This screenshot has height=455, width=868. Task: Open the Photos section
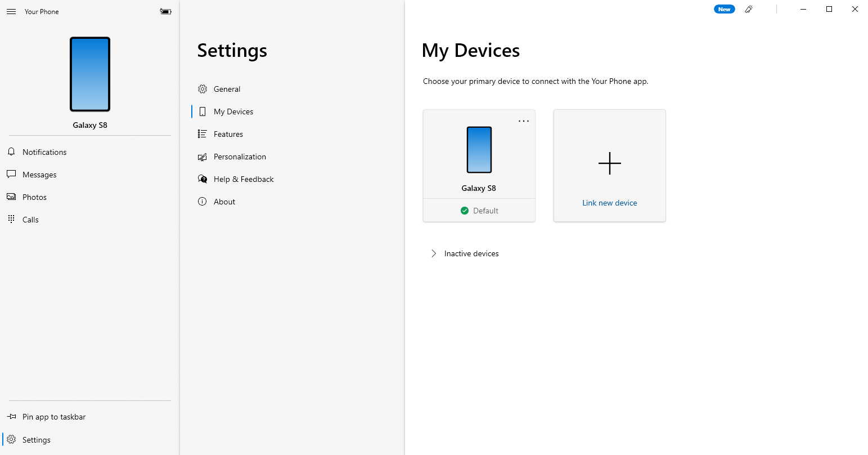(90, 197)
